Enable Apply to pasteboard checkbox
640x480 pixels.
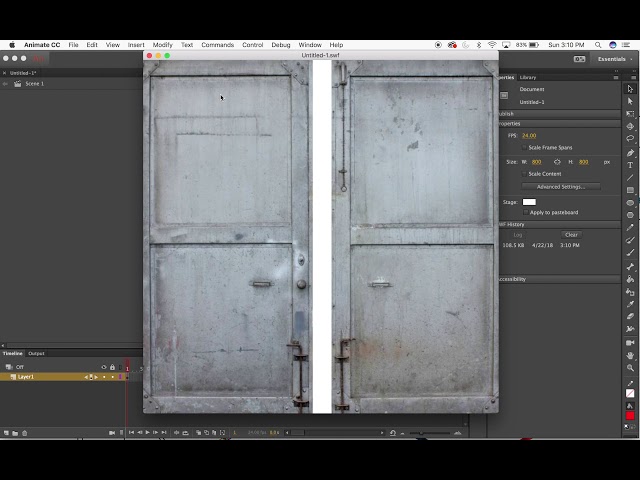(x=525, y=212)
